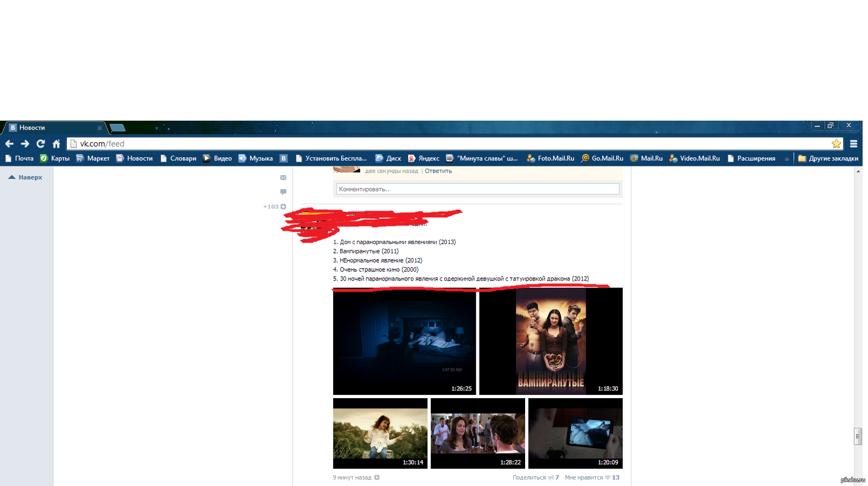Viewport: 868px width, 486px height.
Task: Open the Видео bookmark
Action: 218,158
